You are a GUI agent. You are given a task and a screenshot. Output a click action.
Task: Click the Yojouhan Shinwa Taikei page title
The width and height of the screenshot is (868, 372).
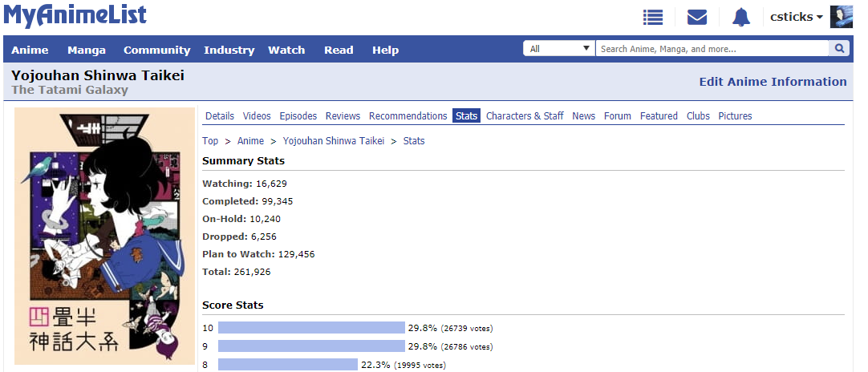click(x=98, y=75)
